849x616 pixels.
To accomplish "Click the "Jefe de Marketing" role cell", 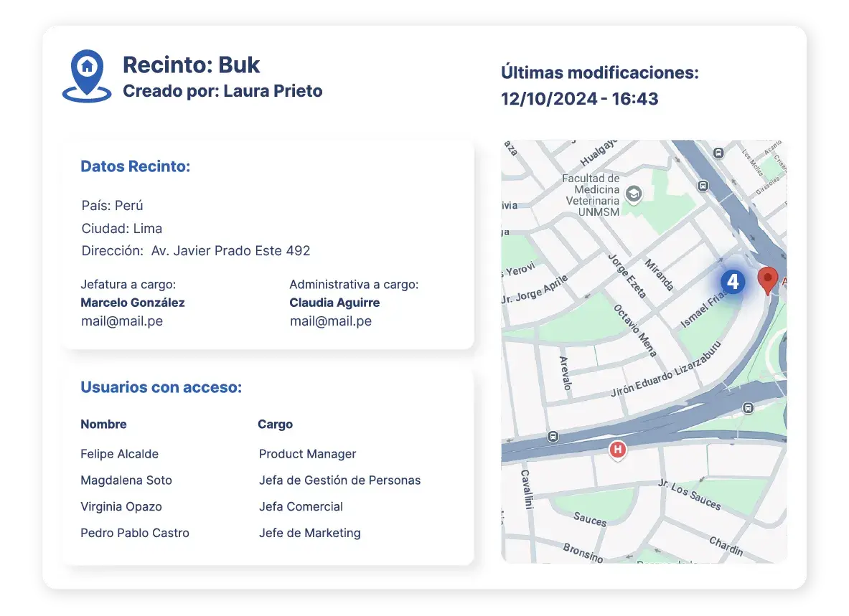I will 310,534.
